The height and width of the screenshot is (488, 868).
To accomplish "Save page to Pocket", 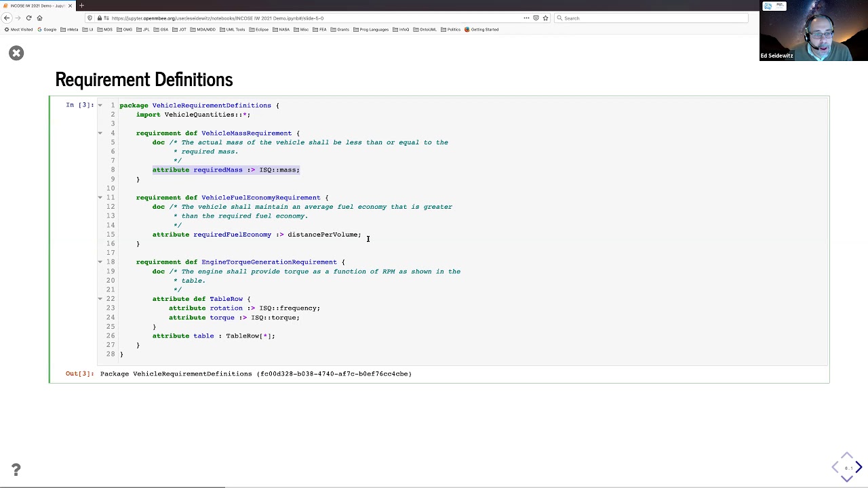I will coord(536,18).
